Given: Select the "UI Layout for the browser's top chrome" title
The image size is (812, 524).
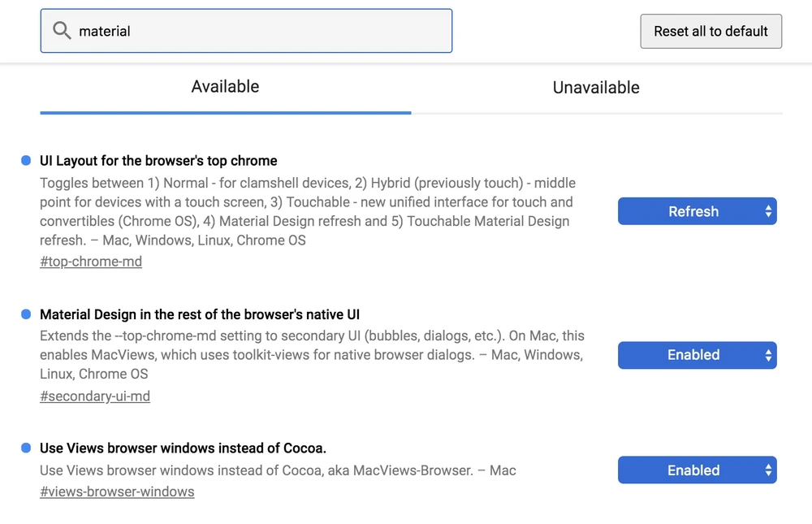Looking at the screenshot, I should (x=158, y=161).
